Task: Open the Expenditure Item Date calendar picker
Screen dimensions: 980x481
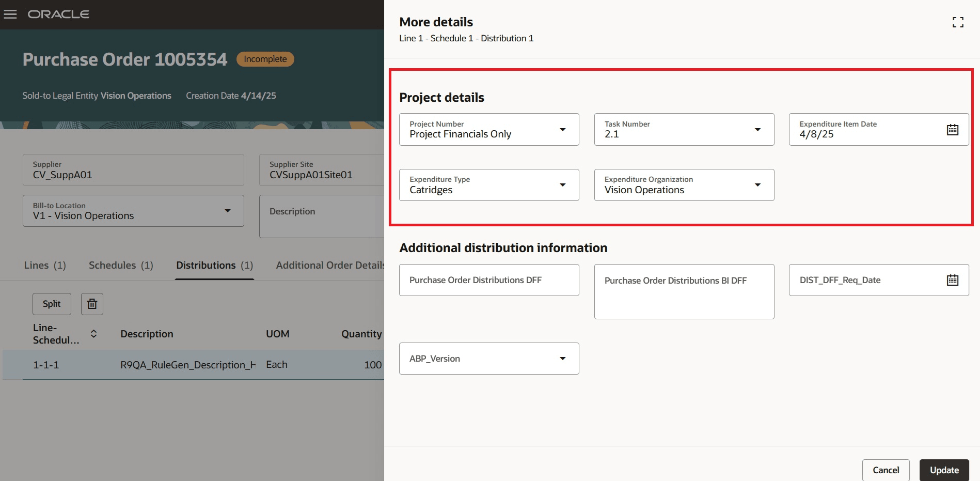Action: tap(952, 130)
